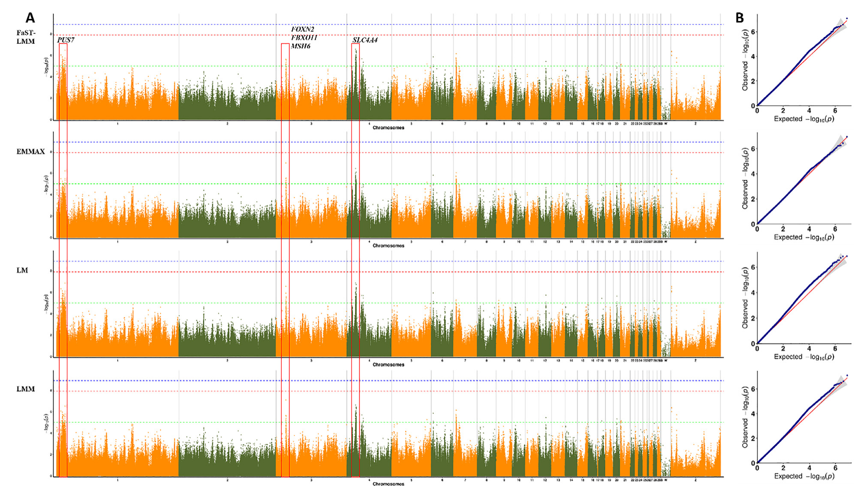Screen dimensions: 868x494
Task: Select the FBXO11 gene label
Action: (304, 38)
